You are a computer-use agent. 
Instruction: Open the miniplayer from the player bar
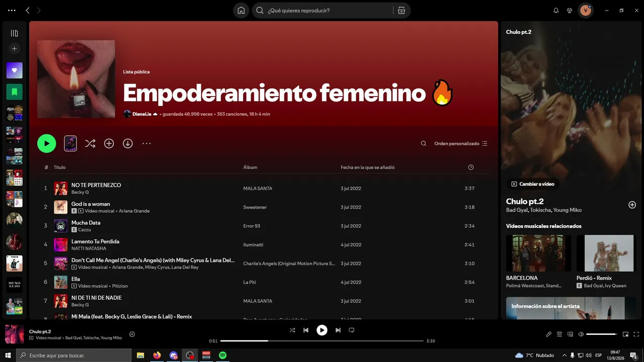[626, 334]
